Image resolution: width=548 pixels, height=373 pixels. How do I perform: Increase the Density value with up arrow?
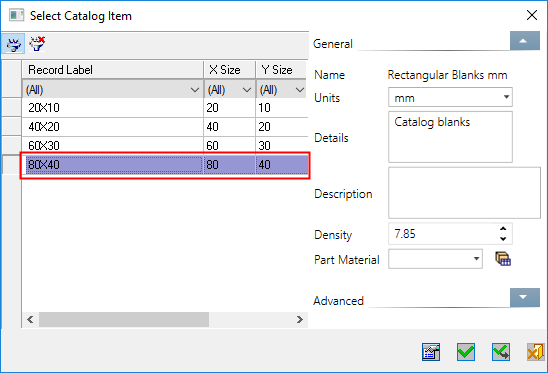pos(503,229)
